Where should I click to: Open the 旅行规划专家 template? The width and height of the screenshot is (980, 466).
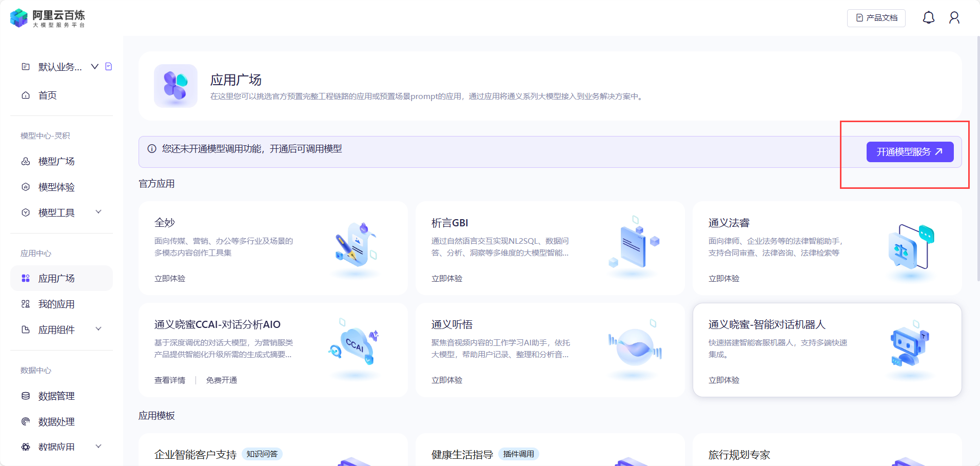coord(739,455)
